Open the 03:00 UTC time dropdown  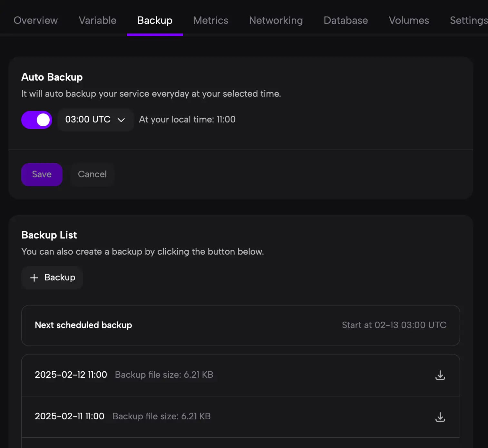[x=95, y=120]
